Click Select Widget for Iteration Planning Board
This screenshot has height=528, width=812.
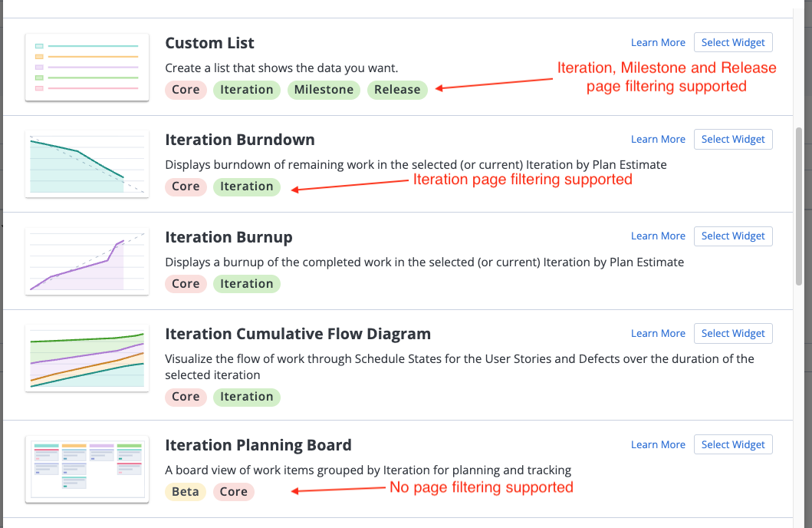coord(733,444)
